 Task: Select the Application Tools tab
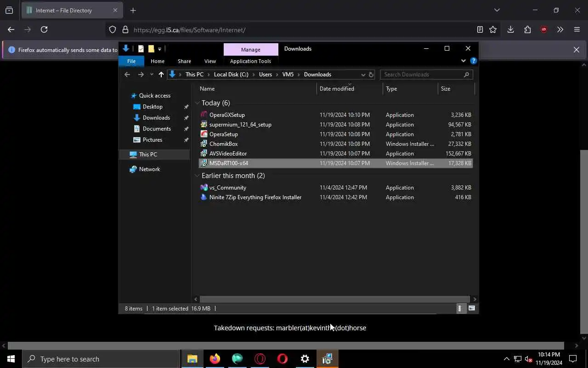click(250, 61)
